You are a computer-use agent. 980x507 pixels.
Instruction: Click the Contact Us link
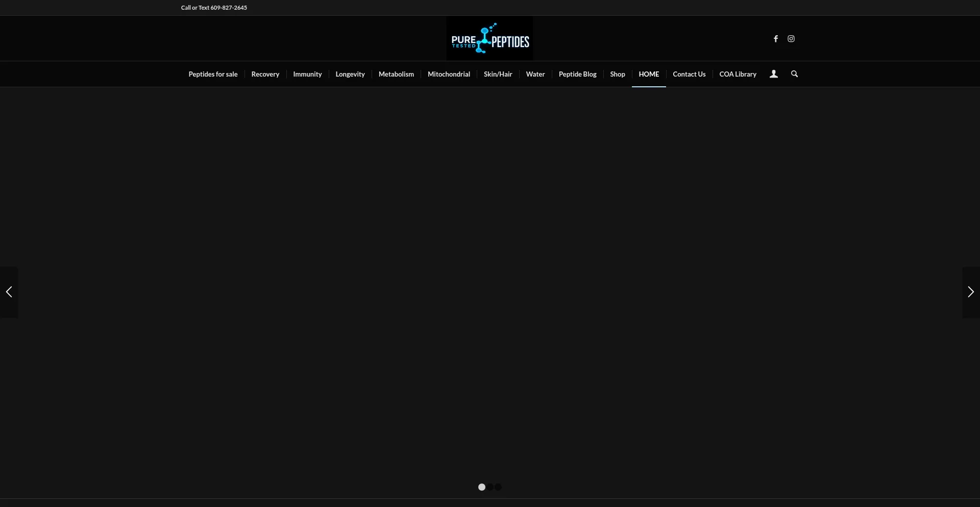click(x=689, y=74)
